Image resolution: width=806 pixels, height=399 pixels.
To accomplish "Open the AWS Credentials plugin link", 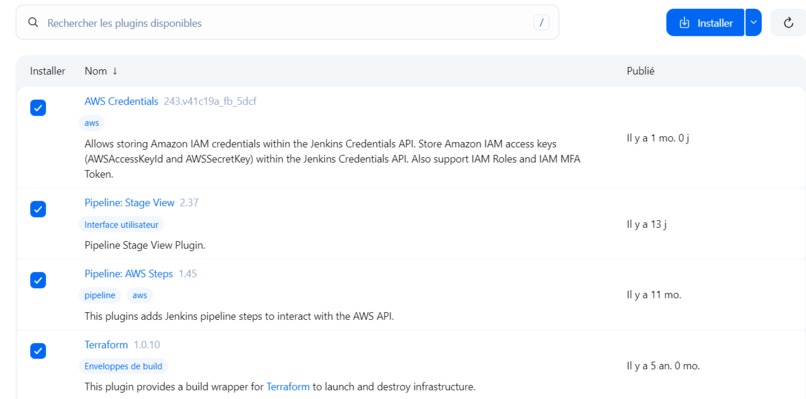I will tap(121, 101).
